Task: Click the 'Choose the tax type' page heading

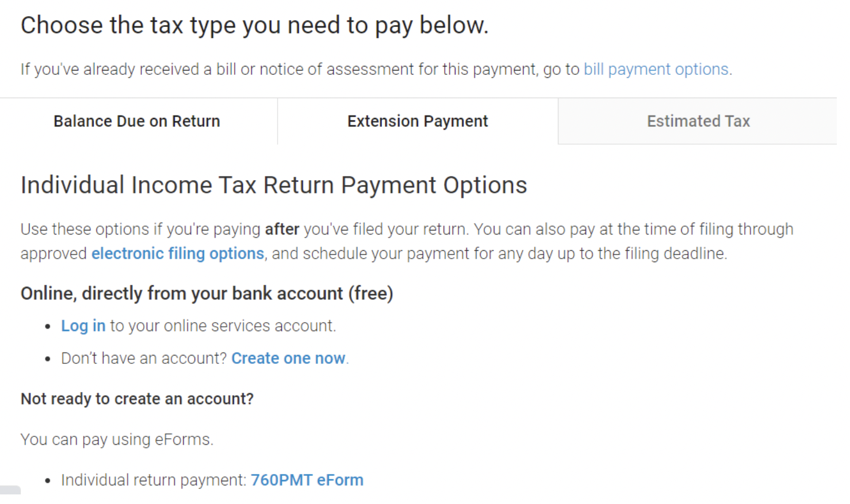Action: pyautogui.click(x=254, y=25)
